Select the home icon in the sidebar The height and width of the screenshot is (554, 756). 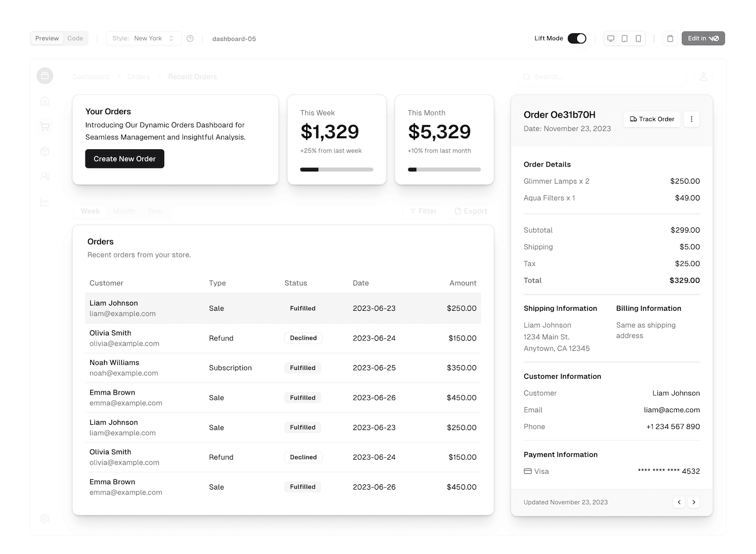45,101
